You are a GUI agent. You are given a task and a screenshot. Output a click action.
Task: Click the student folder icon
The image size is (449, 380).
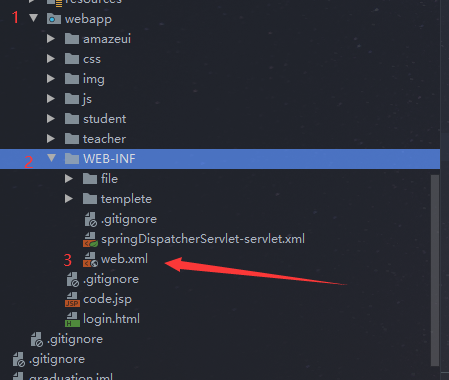[x=72, y=119]
